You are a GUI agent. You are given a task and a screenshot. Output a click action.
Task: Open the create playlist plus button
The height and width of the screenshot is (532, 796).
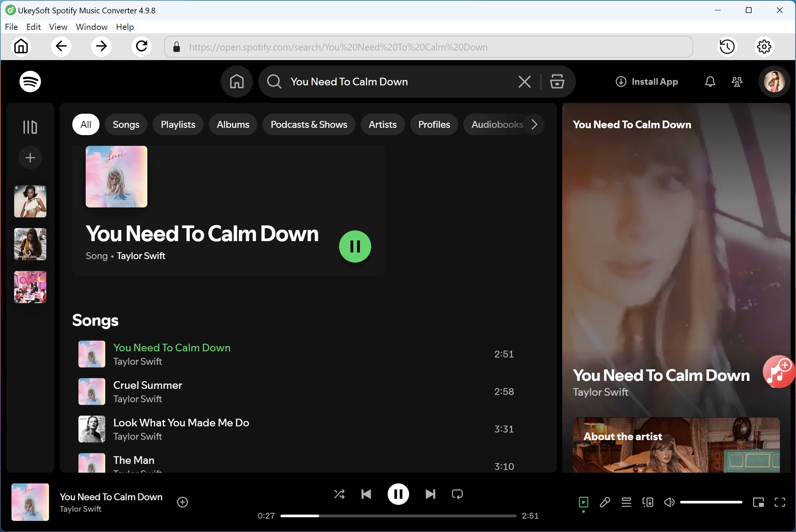30,157
